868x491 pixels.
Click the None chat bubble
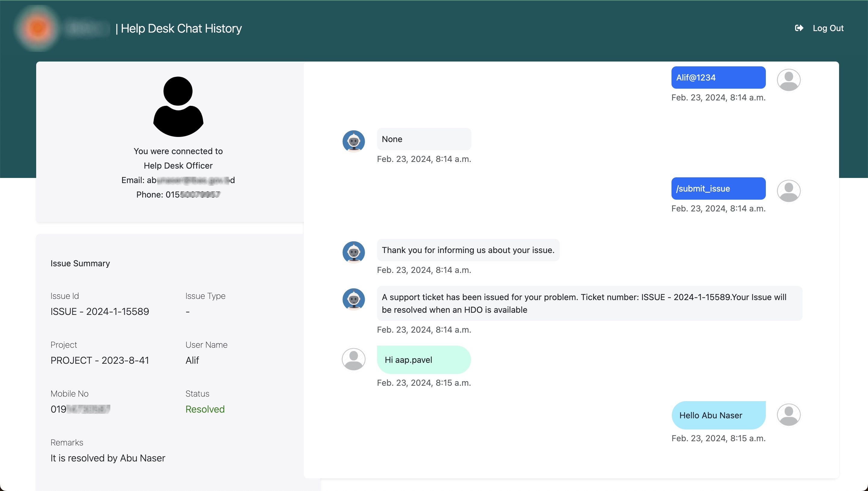pyautogui.click(x=424, y=139)
